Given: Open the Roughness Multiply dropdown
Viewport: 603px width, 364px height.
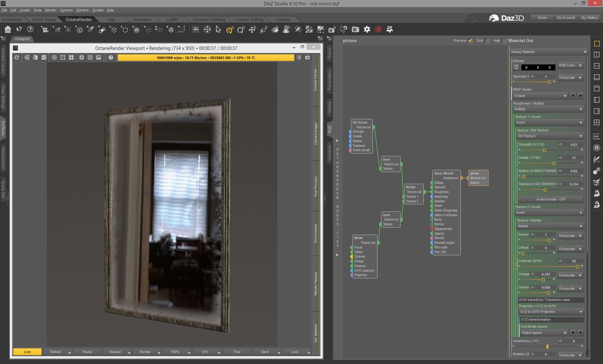Looking at the screenshot, I should pyautogui.click(x=548, y=109).
